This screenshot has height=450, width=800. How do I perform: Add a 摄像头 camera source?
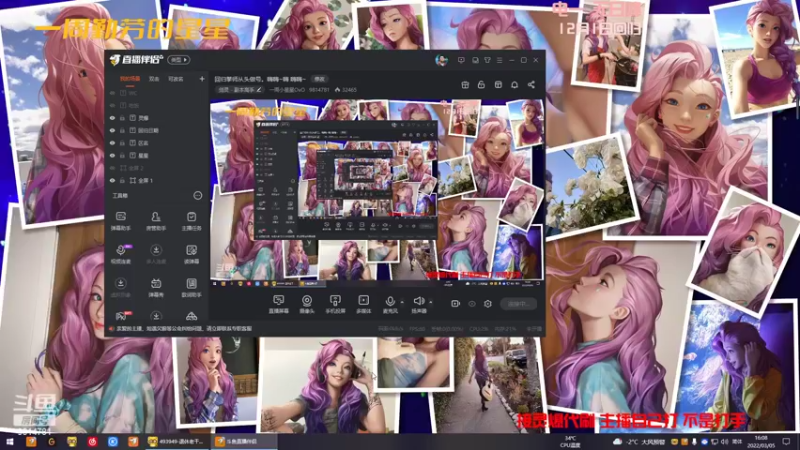[x=307, y=304]
